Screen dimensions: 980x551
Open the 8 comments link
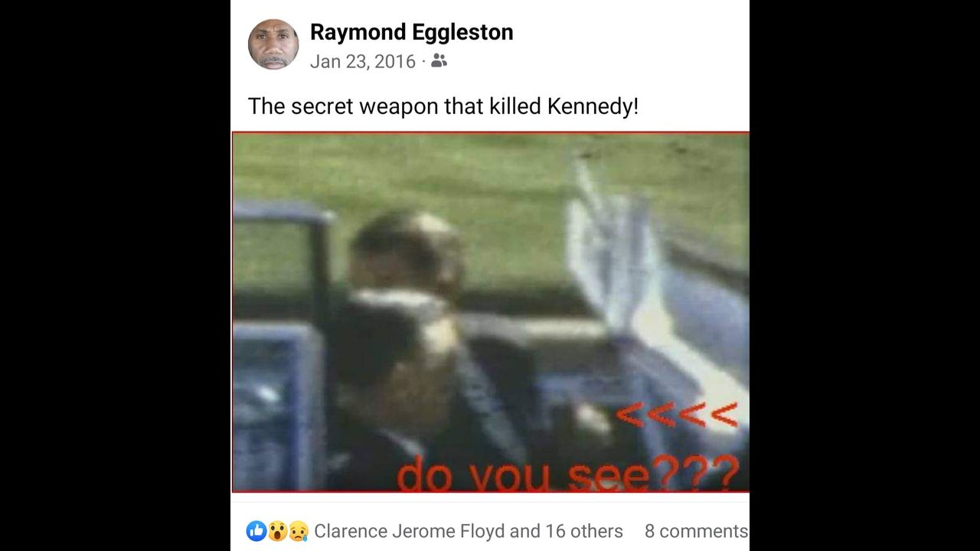(x=696, y=531)
